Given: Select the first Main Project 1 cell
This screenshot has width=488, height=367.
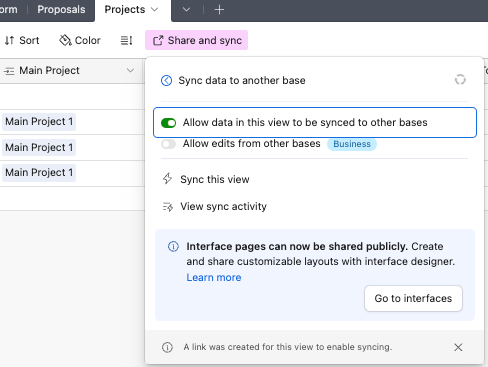Looking at the screenshot, I should (x=39, y=122).
